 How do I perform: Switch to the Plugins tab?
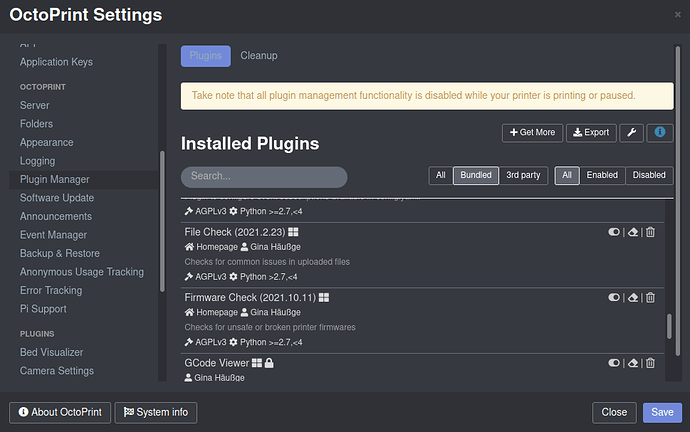pos(206,56)
